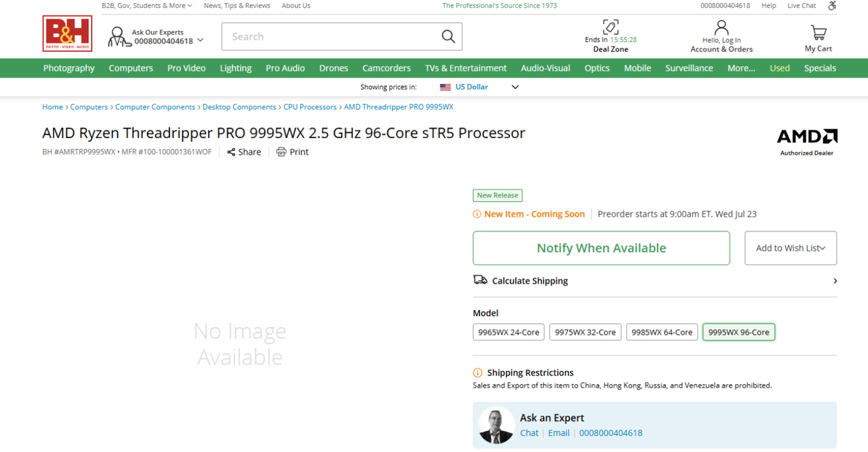
Task: Click the New Item info icon
Action: tap(477, 214)
